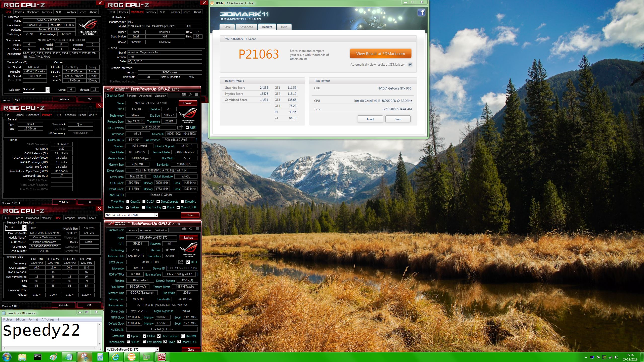Open Sensors tab in upper GPU-Z window
This screenshot has height=362, width=644.
tap(131, 96)
